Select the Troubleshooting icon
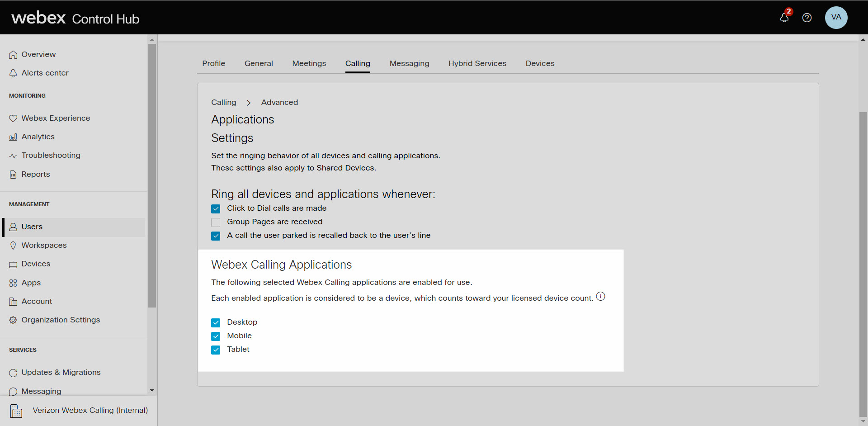 click(13, 155)
